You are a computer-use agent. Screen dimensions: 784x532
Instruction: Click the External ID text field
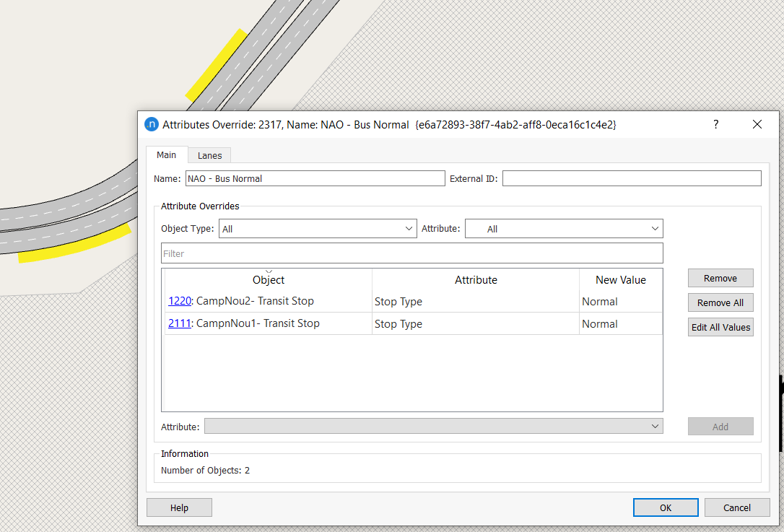[632, 178]
